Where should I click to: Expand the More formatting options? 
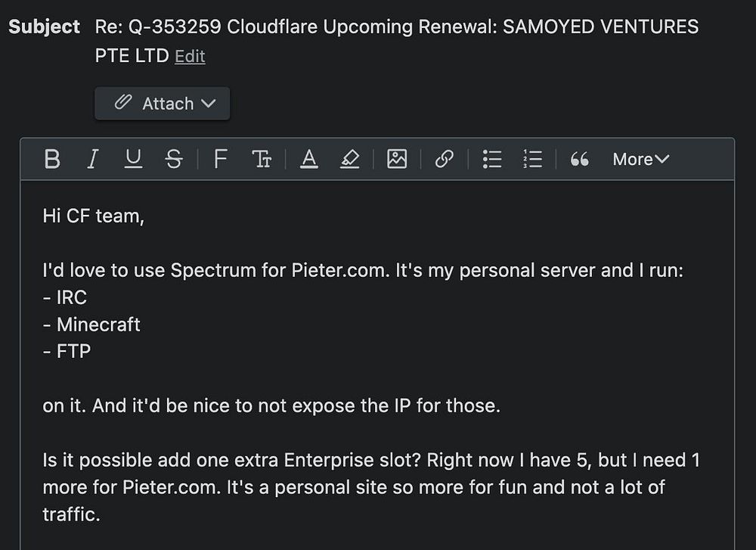[640, 159]
